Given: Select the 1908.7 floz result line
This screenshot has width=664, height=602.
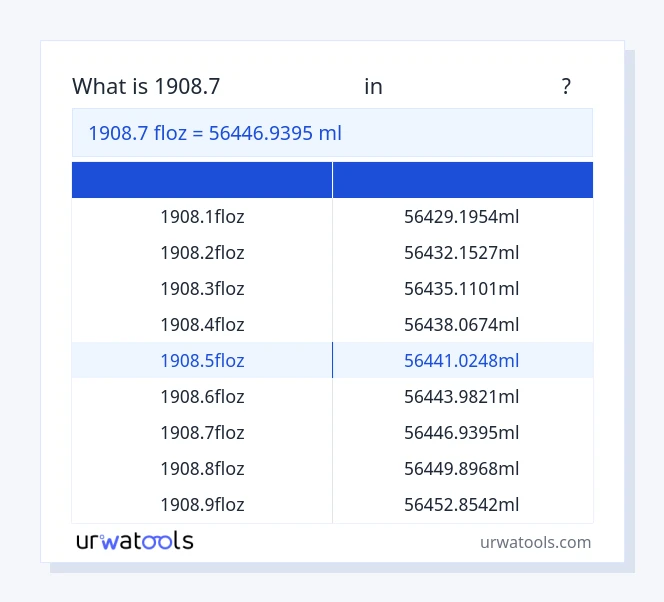Looking at the screenshot, I should click(x=215, y=133).
